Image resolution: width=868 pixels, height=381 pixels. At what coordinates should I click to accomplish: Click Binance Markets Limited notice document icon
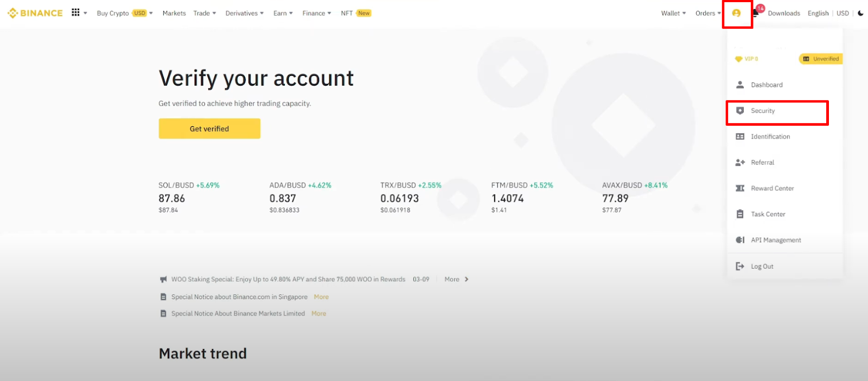tap(163, 313)
